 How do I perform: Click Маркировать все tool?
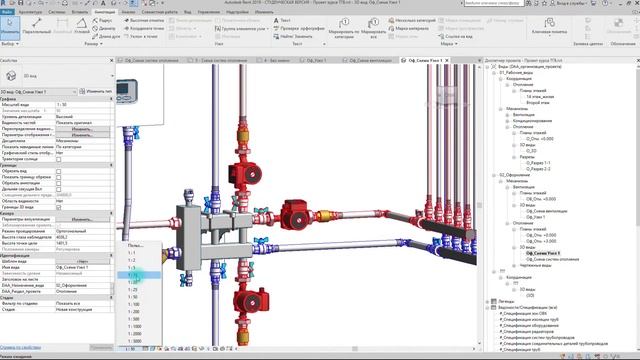coord(373,28)
